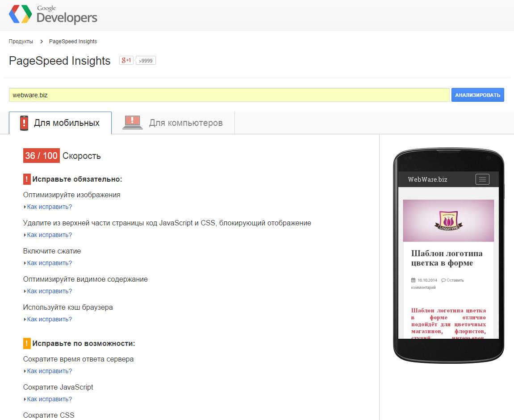Click the red mobile phone warning icon

24,123
